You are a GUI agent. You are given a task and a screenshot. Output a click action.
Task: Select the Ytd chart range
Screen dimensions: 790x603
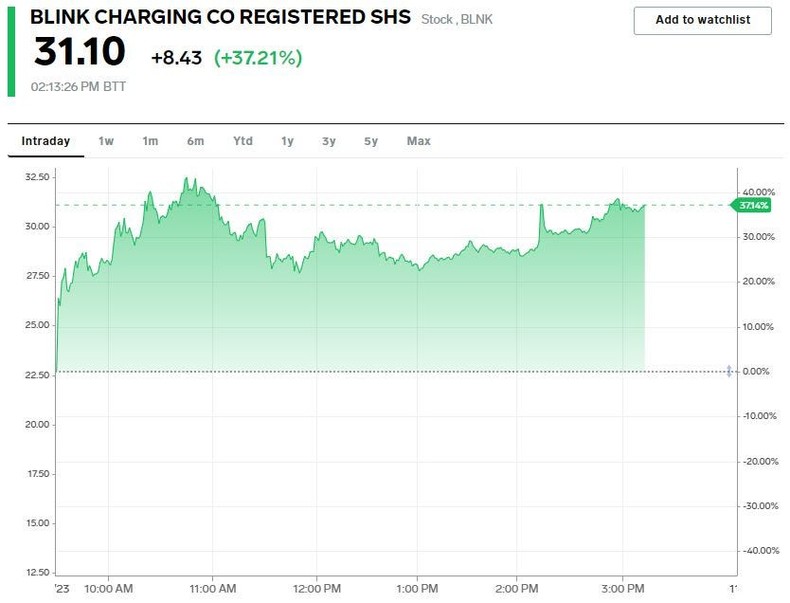pyautogui.click(x=243, y=141)
